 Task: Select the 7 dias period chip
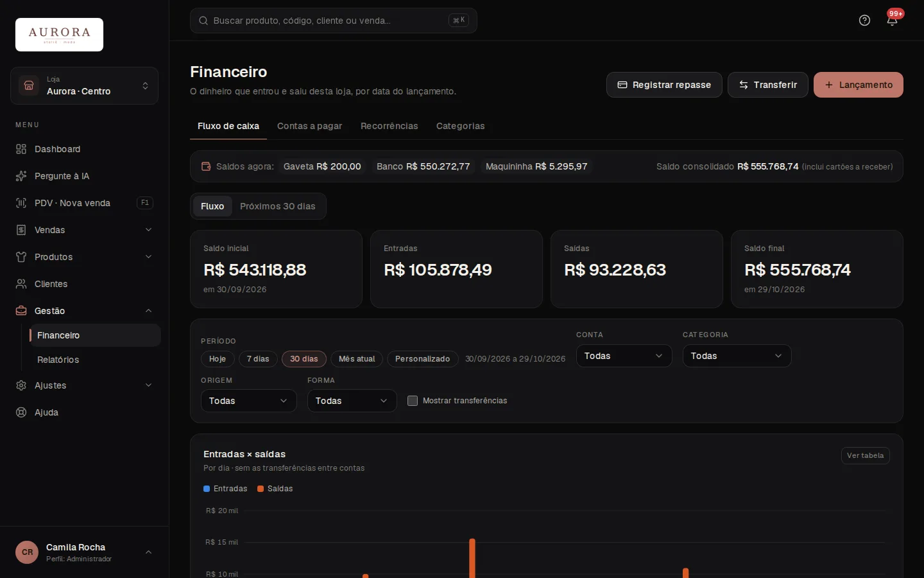click(x=258, y=359)
